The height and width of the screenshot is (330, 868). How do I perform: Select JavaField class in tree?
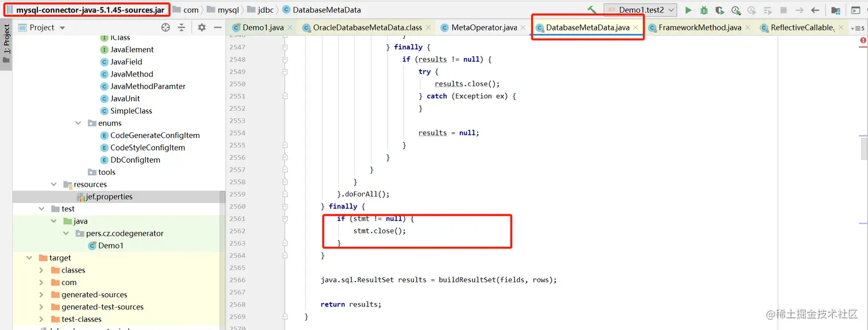pyautogui.click(x=121, y=62)
